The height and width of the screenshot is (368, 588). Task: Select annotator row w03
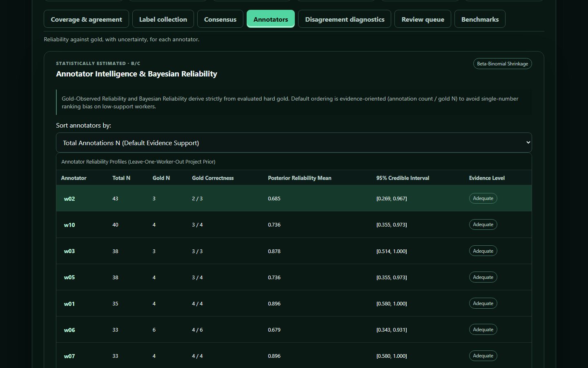294,251
